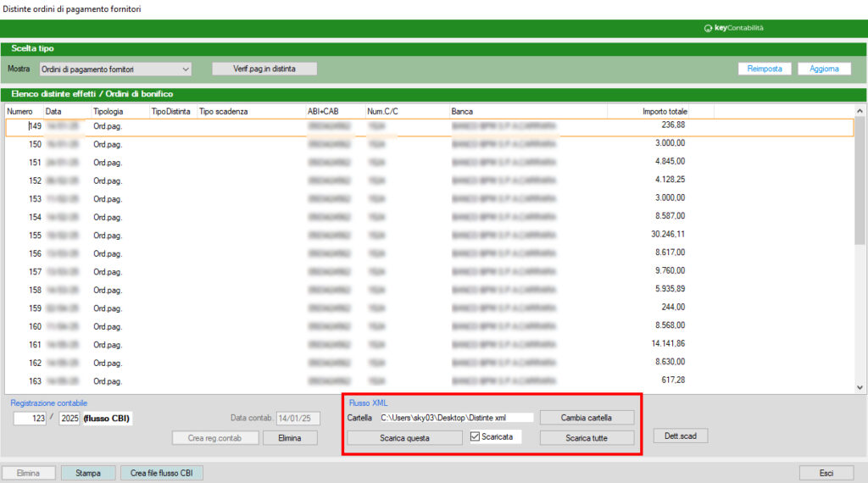Toggle the Scaricata checkbox
The height and width of the screenshot is (483, 868).
pos(476,437)
